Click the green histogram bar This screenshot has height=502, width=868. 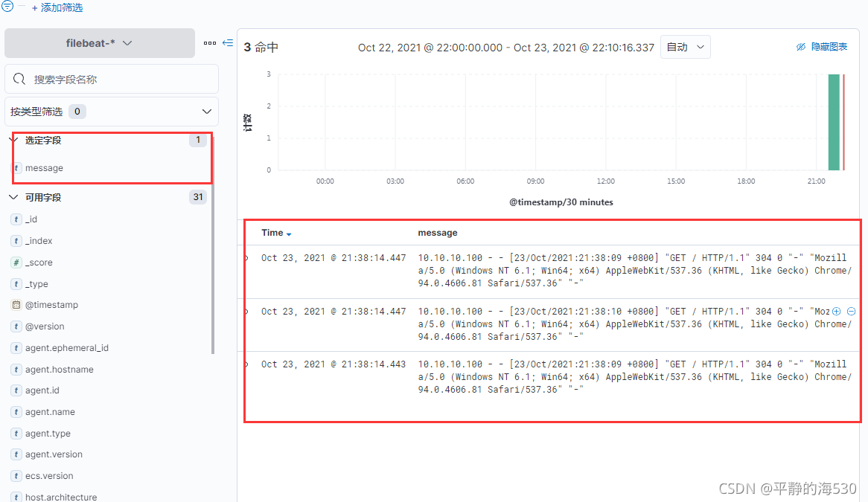[x=834, y=122]
